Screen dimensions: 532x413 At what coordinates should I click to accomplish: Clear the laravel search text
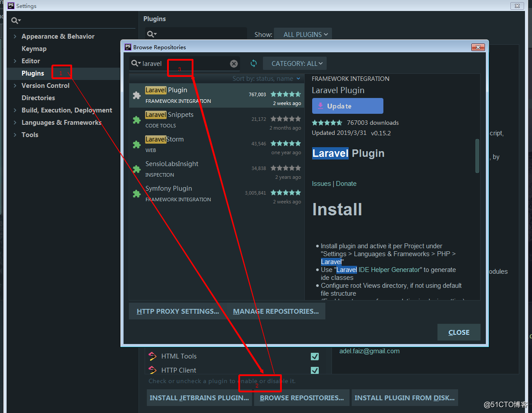pyautogui.click(x=234, y=64)
